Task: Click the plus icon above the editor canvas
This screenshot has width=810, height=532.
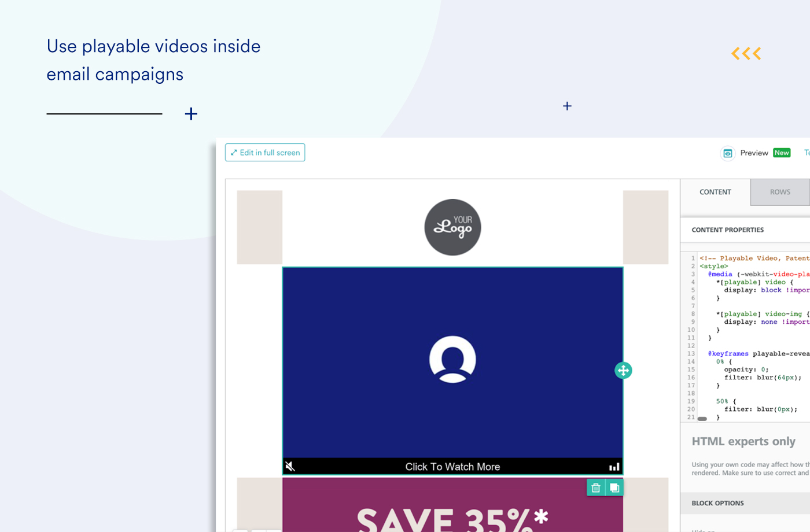Action: (567, 106)
